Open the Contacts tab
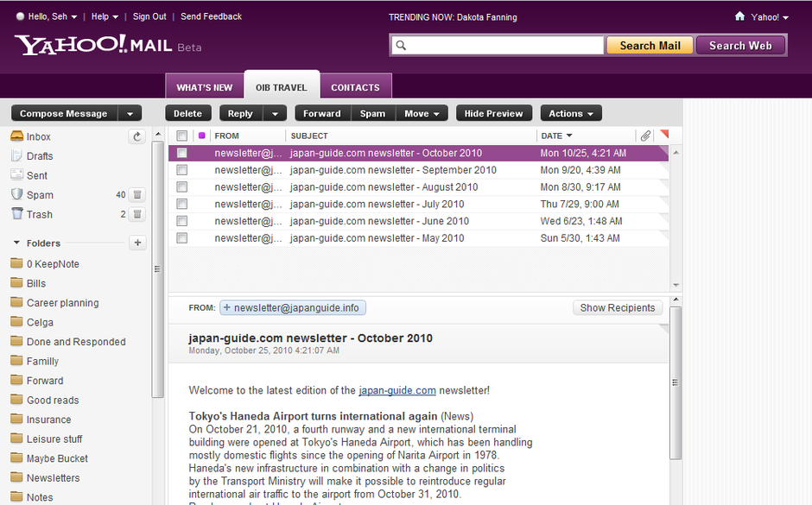812x505 pixels. click(355, 87)
